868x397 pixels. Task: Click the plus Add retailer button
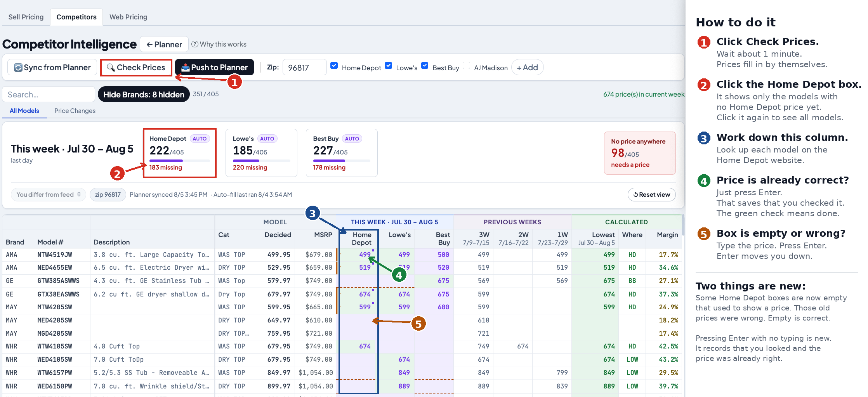(x=527, y=68)
